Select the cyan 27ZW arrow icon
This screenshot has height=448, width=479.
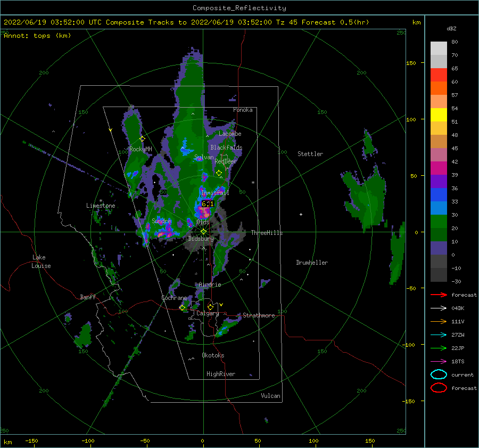click(439, 335)
